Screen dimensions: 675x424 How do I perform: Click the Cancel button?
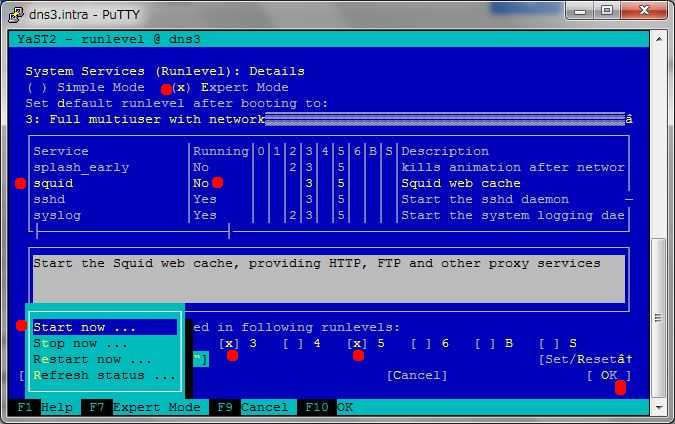tap(417, 375)
